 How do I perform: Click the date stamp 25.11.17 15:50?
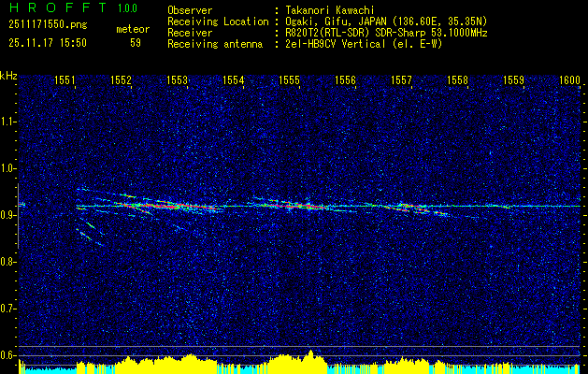click(48, 43)
